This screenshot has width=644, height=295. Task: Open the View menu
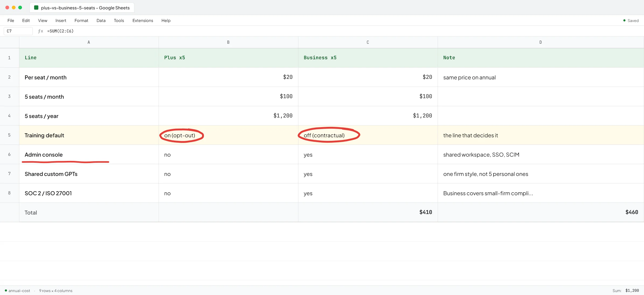[43, 21]
